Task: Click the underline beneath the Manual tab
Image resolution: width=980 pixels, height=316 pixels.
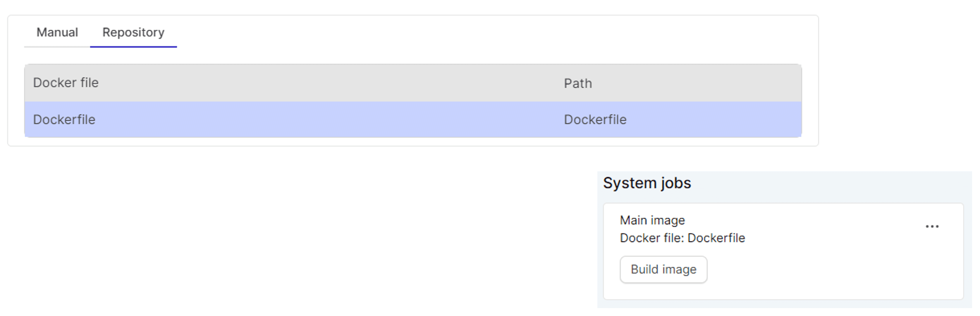Action: [x=57, y=47]
